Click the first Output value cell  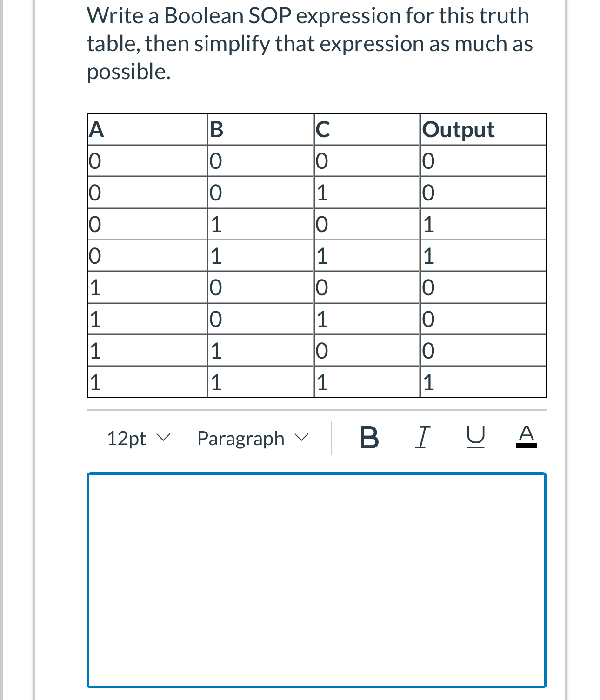click(428, 161)
